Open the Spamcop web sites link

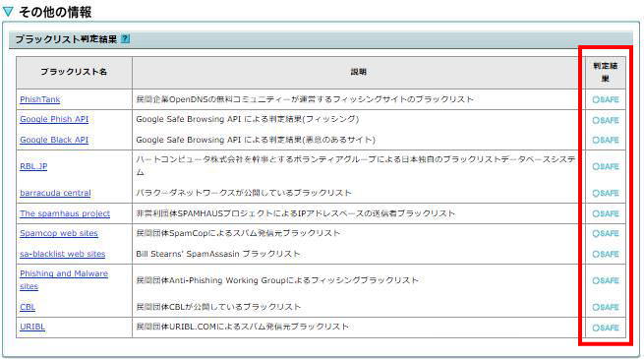coord(59,233)
